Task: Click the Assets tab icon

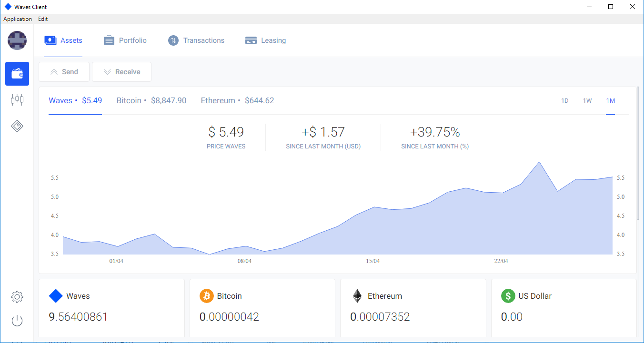Action: pyautogui.click(x=50, y=40)
